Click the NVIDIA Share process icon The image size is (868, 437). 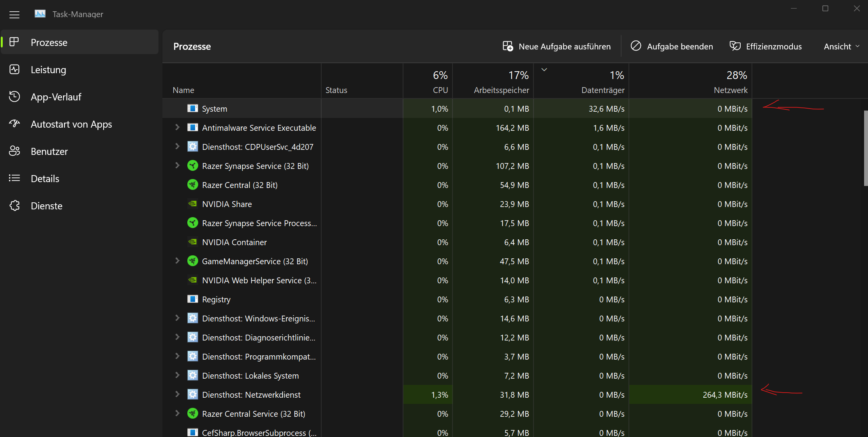[x=193, y=204]
